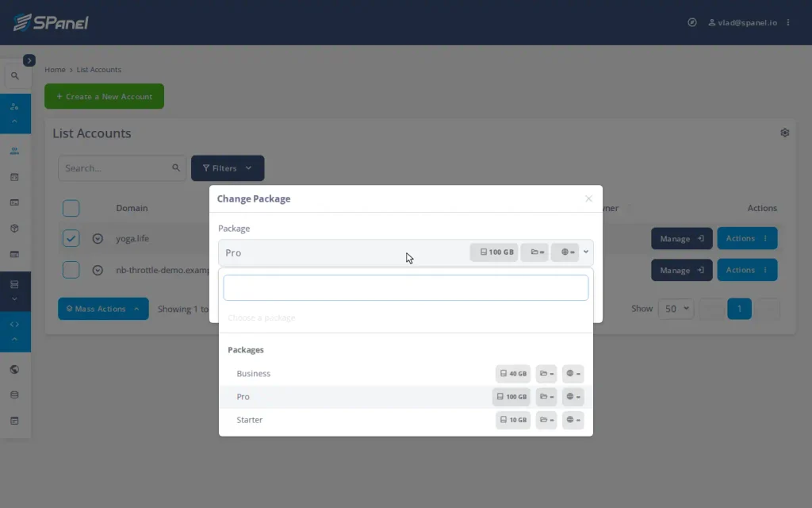
Task: Collapse the Package select dropdown arrow
Action: pyautogui.click(x=586, y=252)
